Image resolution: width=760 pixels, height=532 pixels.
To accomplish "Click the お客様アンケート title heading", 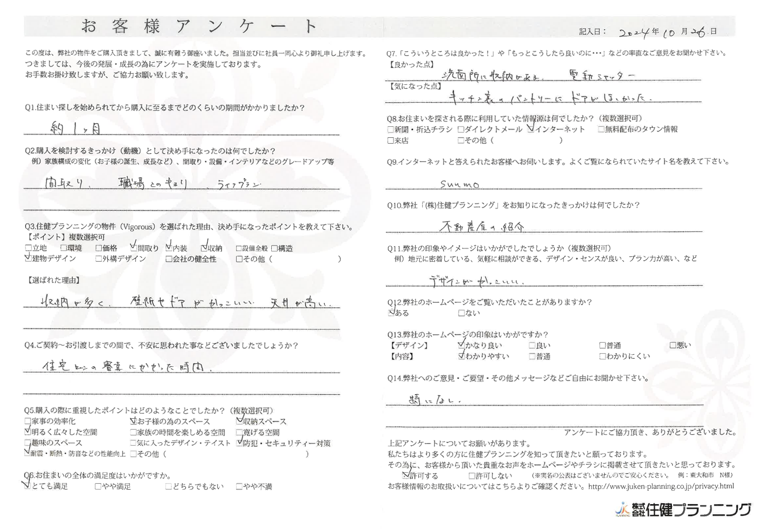I will tap(200, 27).
